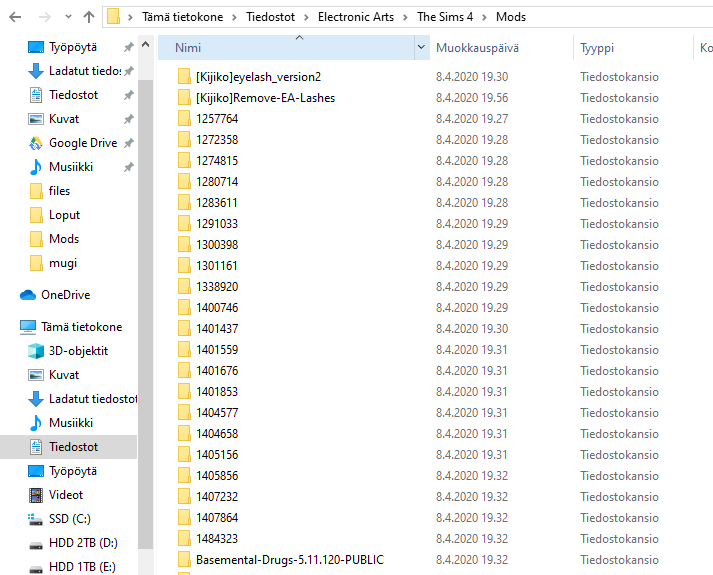The height and width of the screenshot is (575, 713).
Task: Click folder icon of 1272358
Action: coord(184,140)
